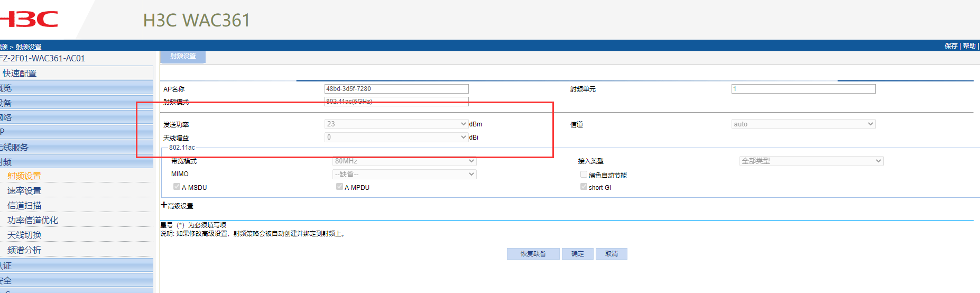Viewport: 980px width, 293px height.
Task: Open the 无线服务 sidebar menu
Action: (77, 147)
